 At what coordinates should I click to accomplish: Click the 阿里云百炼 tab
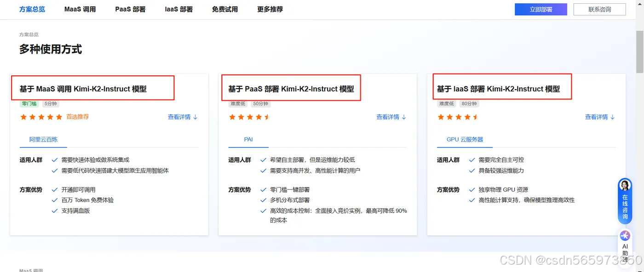point(43,139)
